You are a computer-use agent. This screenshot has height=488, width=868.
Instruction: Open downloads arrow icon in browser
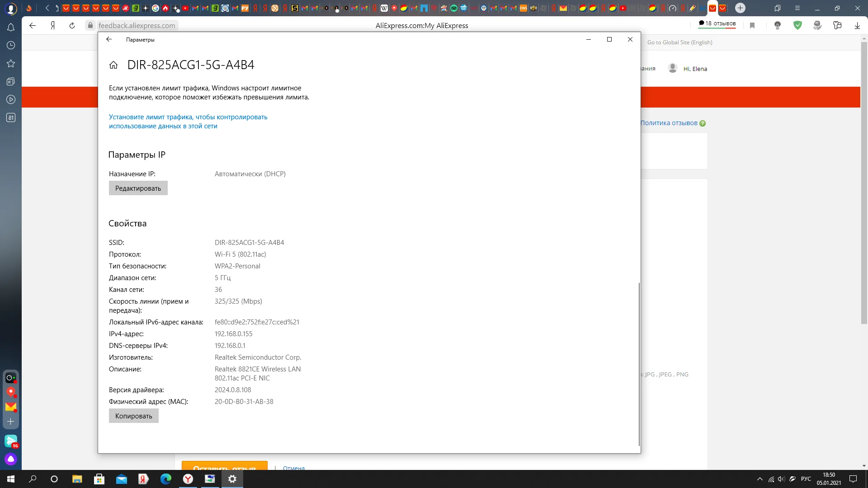pos(857,26)
